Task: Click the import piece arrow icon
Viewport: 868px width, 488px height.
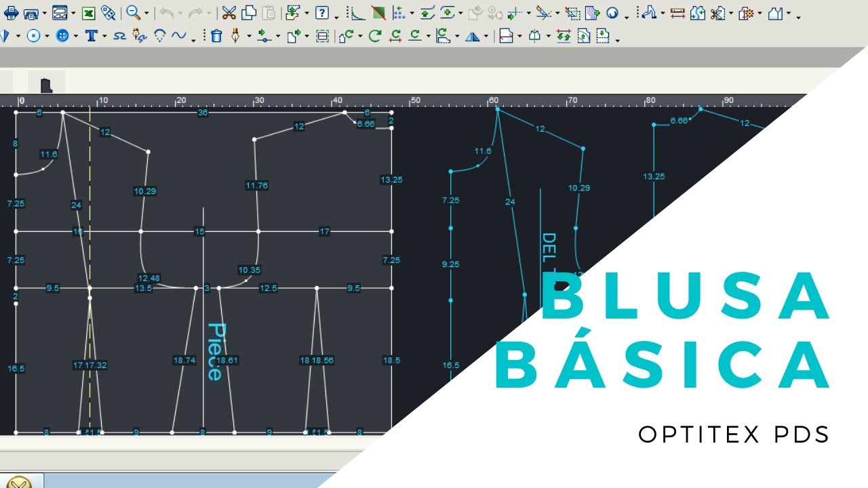Action: point(292,13)
